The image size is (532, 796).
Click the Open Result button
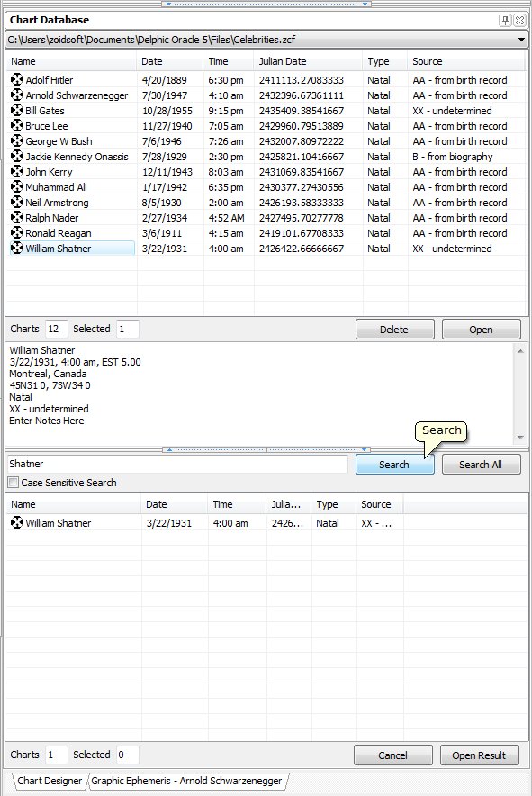click(479, 755)
